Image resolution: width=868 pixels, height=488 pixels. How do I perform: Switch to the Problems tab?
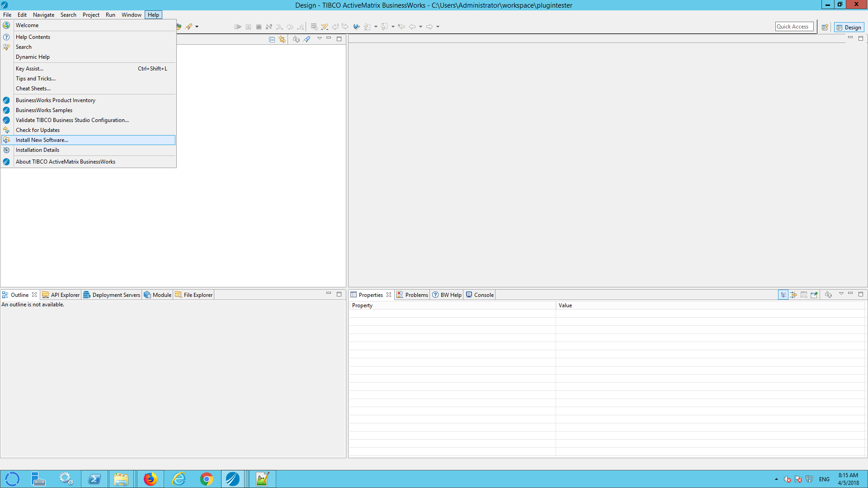coord(412,295)
